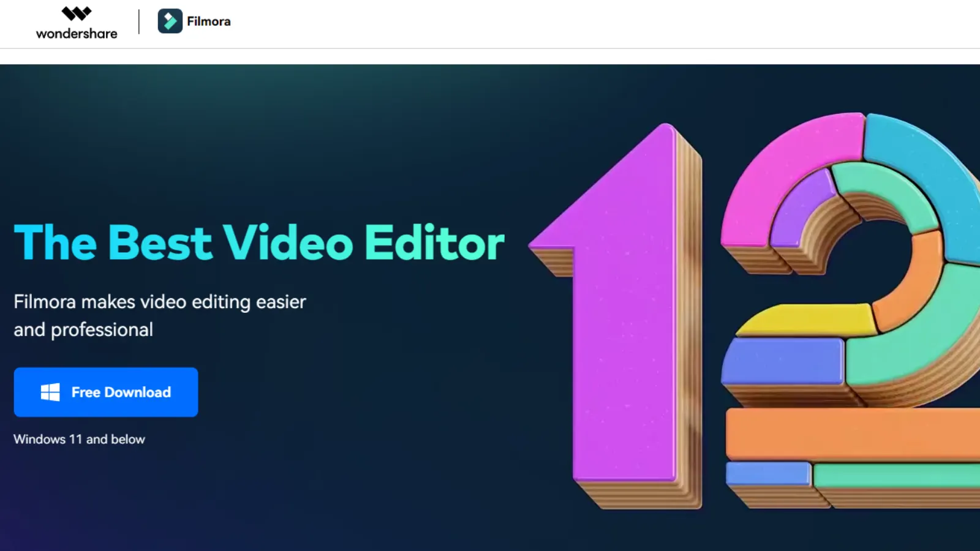
Task: Select the "Windows 11 and below" text
Action: [x=79, y=440]
